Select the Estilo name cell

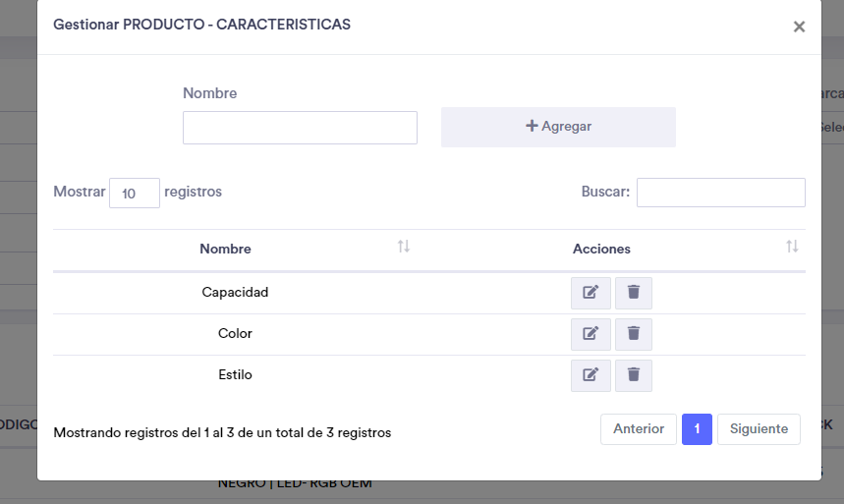(x=235, y=375)
